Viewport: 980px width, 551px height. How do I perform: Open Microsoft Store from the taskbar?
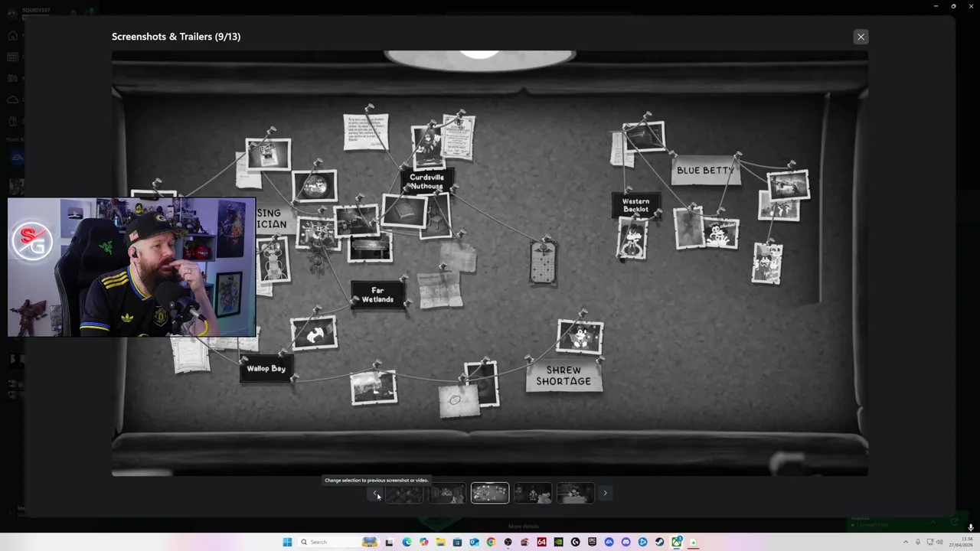[457, 542]
